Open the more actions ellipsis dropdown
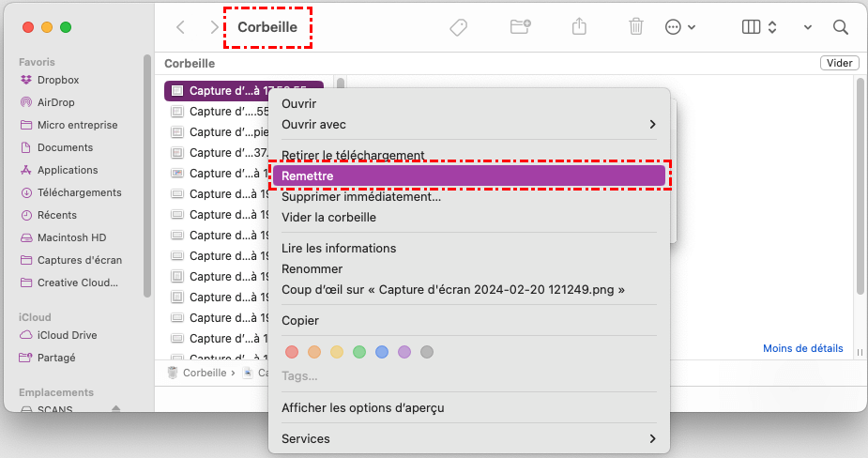868x458 pixels. (x=679, y=27)
